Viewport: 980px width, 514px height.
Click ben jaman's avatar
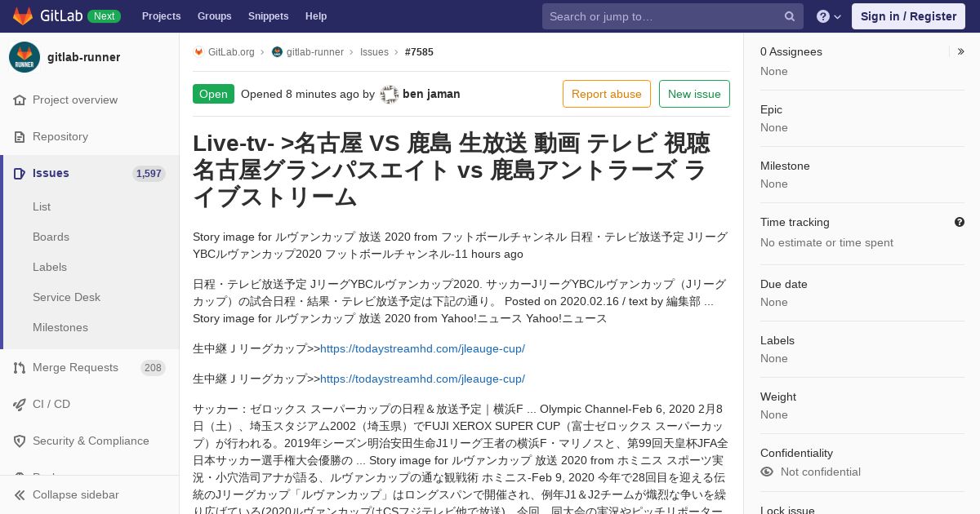pyautogui.click(x=390, y=94)
